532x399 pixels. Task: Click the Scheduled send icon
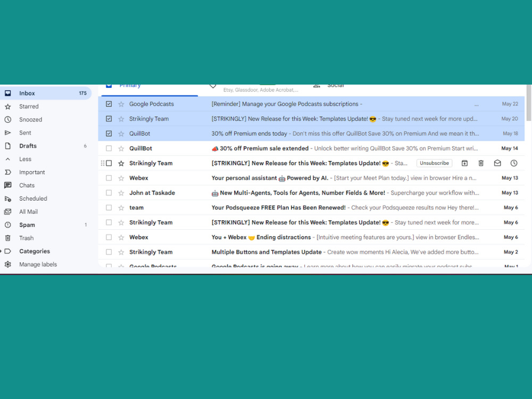click(x=8, y=198)
